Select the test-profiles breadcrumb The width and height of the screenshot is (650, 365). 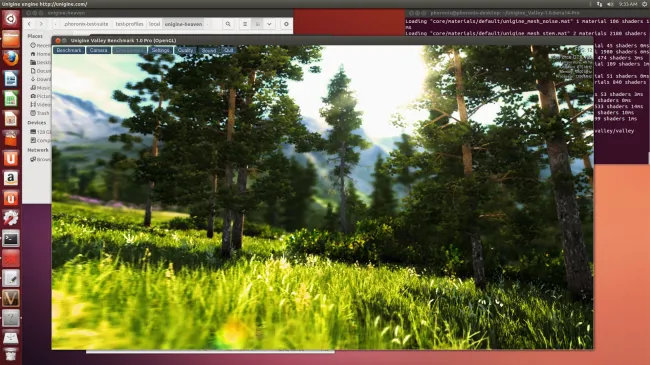pyautogui.click(x=129, y=24)
